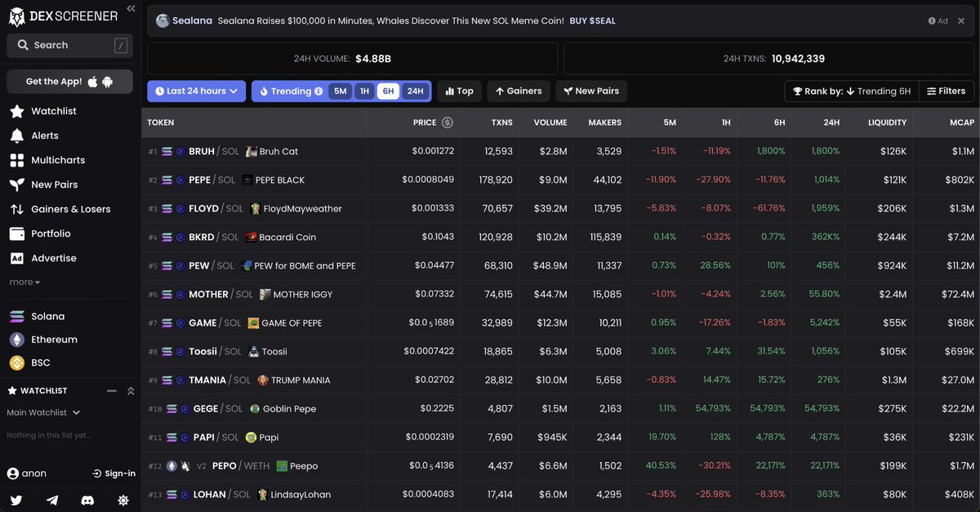This screenshot has width=980, height=512.
Task: Open the Filters panel
Action: [x=947, y=91]
